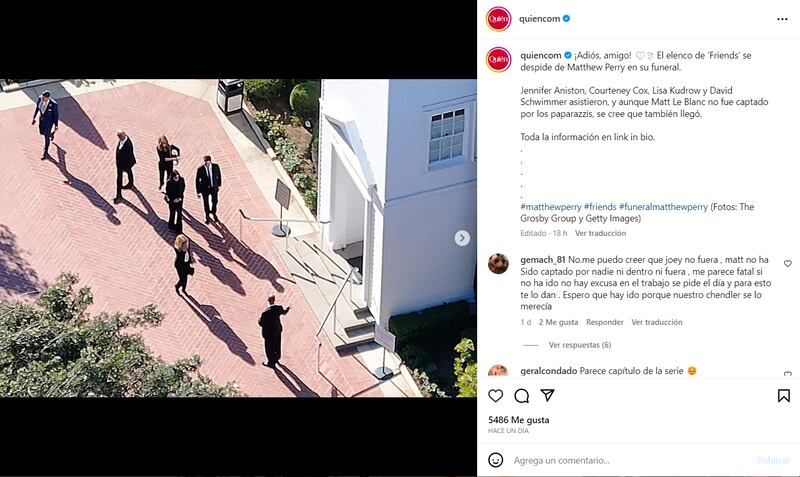Share the post with the paper plane icon
This screenshot has height=477, width=800.
click(547, 395)
